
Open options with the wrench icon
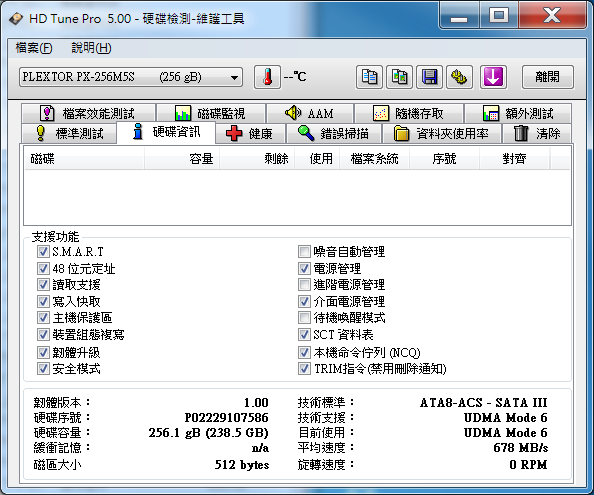(459, 77)
